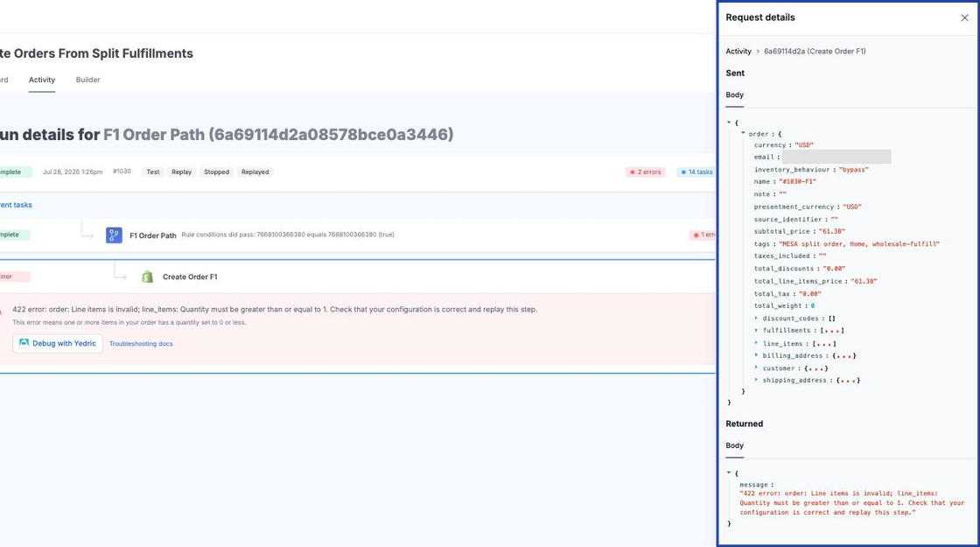
Task: Select the Returned Body tab
Action: 734,445
